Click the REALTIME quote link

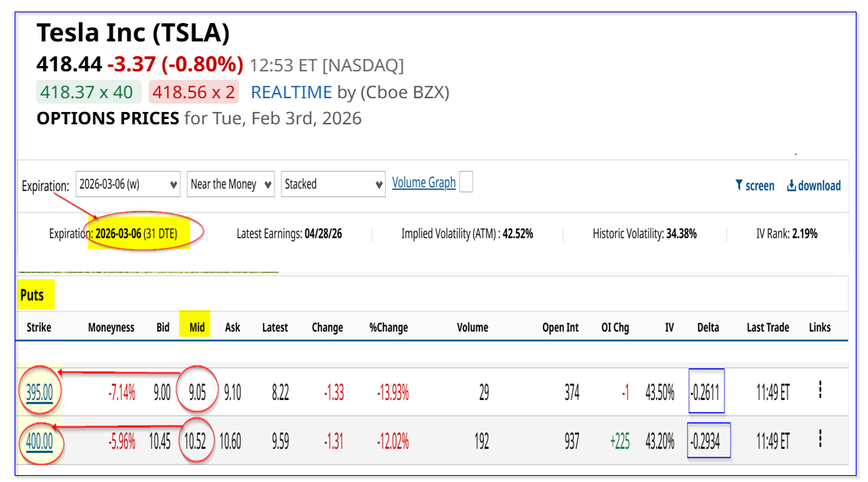tap(291, 92)
